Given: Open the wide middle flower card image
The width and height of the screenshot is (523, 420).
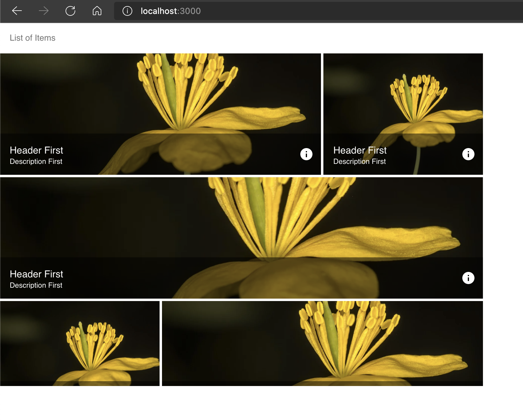Looking at the screenshot, I should click(x=243, y=212).
